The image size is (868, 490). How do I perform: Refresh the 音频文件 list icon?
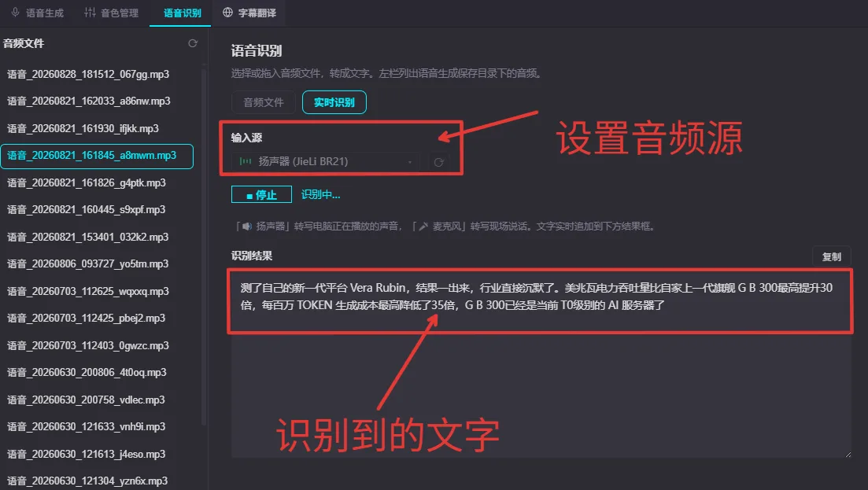(x=193, y=43)
